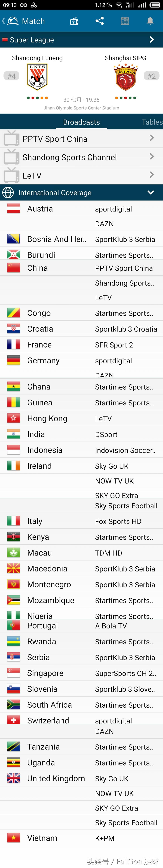Tap the notification bell icon
The image size is (163, 868).
pos(150,21)
